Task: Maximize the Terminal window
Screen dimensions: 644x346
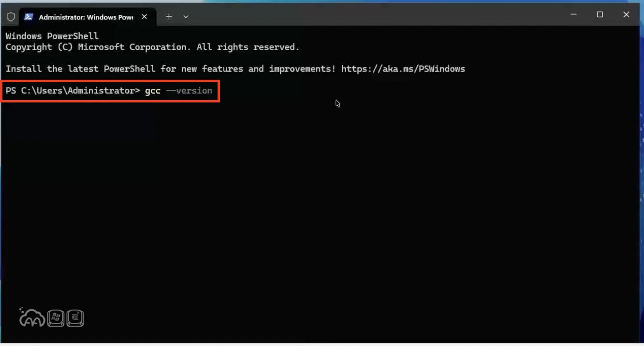Action: (600, 15)
